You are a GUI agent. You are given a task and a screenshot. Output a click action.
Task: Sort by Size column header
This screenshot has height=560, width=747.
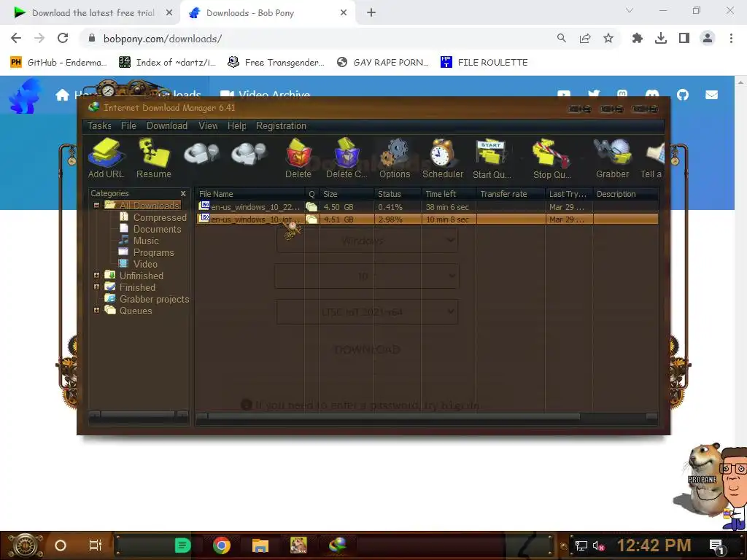point(347,194)
